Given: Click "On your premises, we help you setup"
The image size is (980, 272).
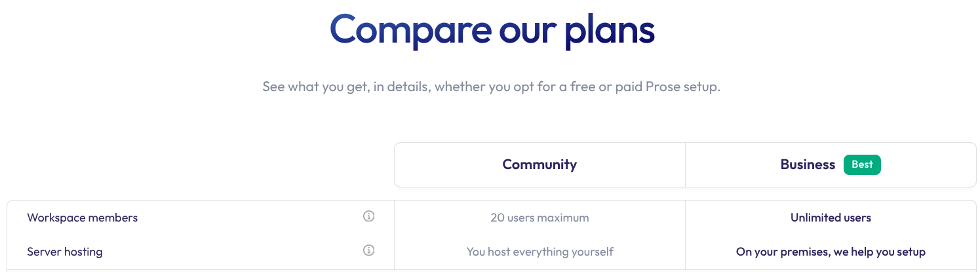Looking at the screenshot, I should (831, 252).
